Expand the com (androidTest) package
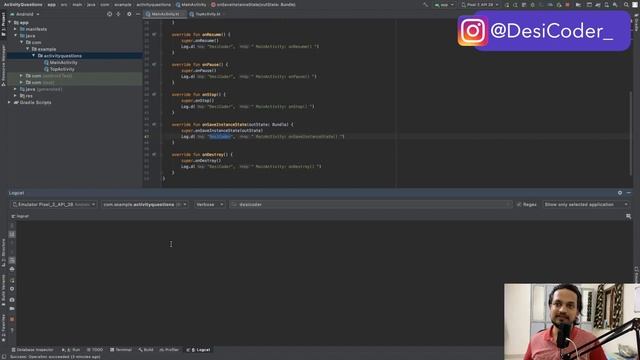The width and height of the screenshot is (640, 360). click(x=21, y=76)
